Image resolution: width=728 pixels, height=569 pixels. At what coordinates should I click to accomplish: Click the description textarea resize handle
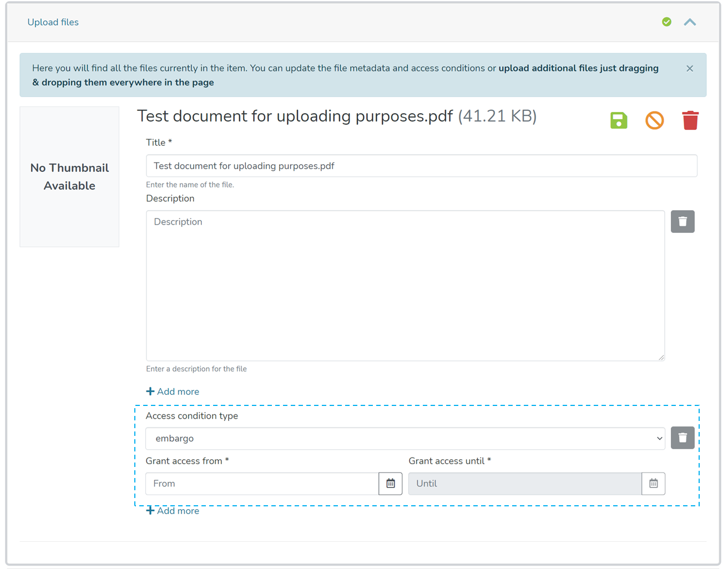point(661,358)
